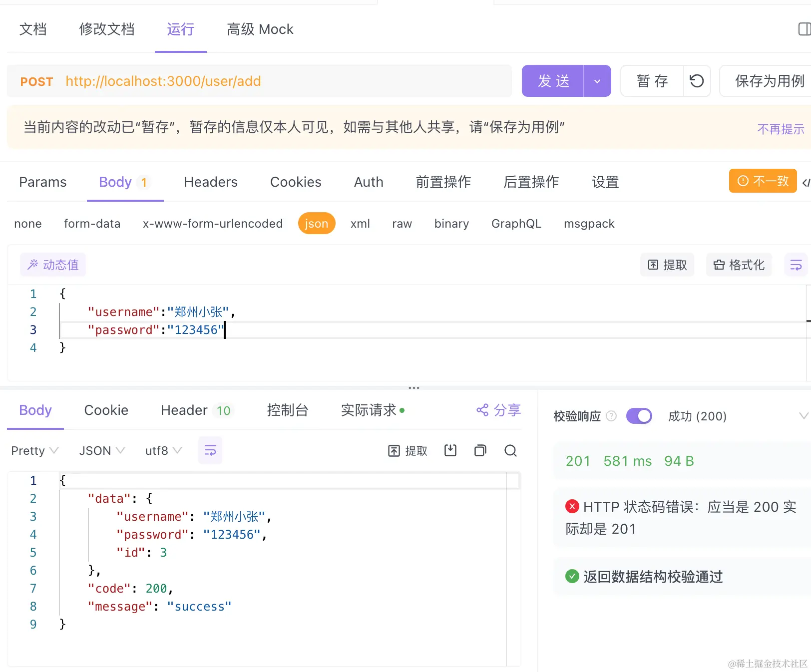Image resolution: width=811 pixels, height=672 pixels.
Task: Select the json body type
Action: coord(317,223)
